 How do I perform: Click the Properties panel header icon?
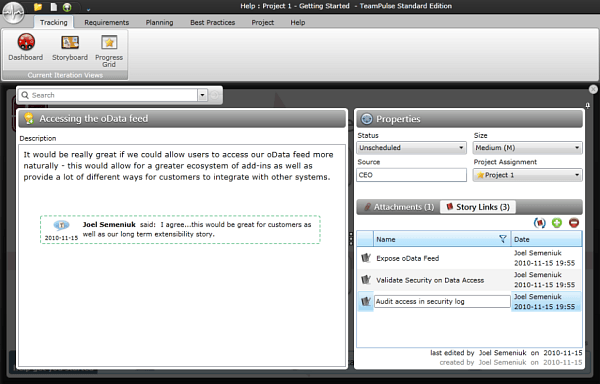pyautogui.click(x=367, y=119)
